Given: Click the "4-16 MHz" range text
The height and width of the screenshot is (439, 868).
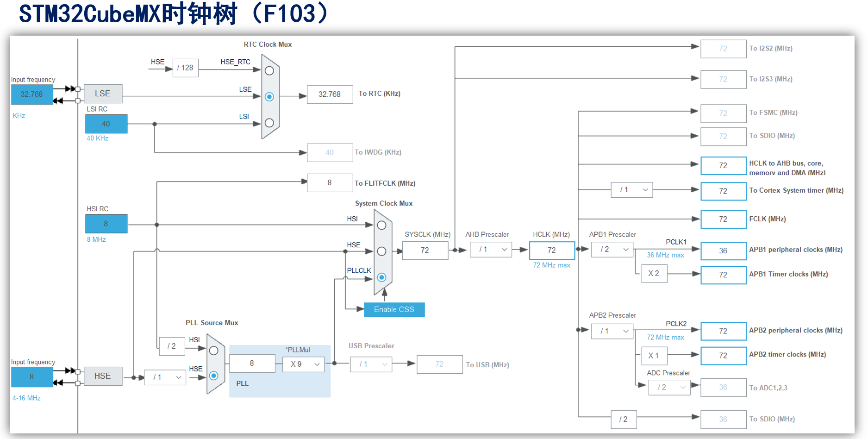Looking at the screenshot, I should click(x=27, y=398).
